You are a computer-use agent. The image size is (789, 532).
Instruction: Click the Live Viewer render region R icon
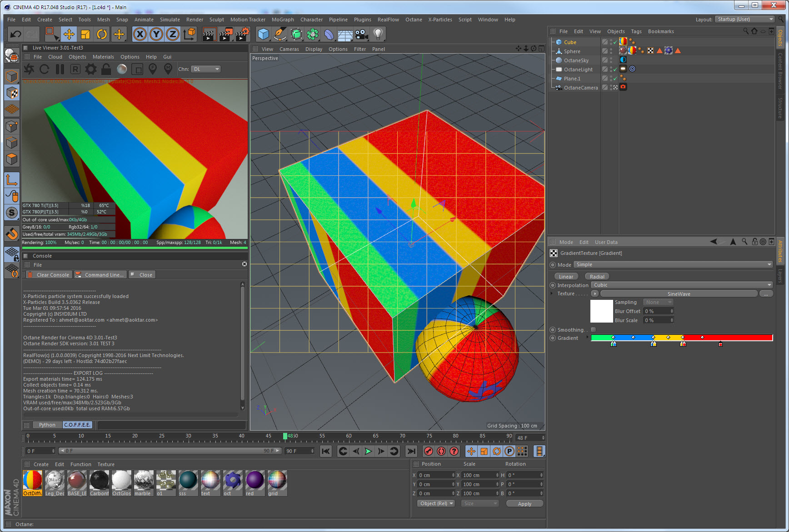tap(75, 69)
